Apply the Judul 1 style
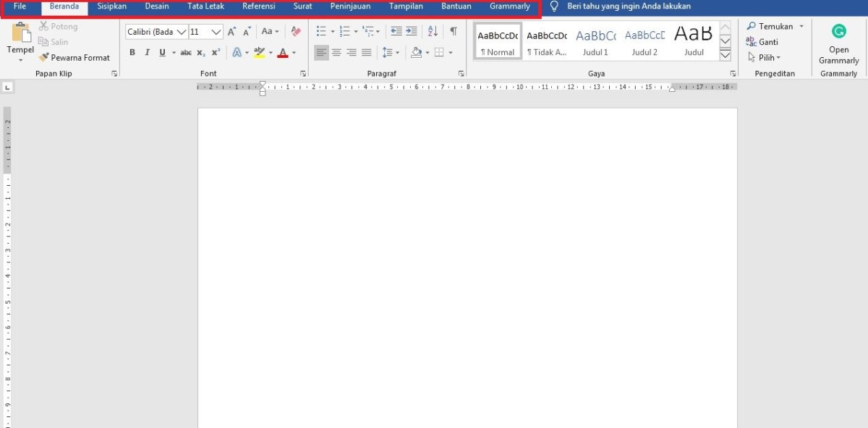This screenshot has height=428, width=868. 595,40
